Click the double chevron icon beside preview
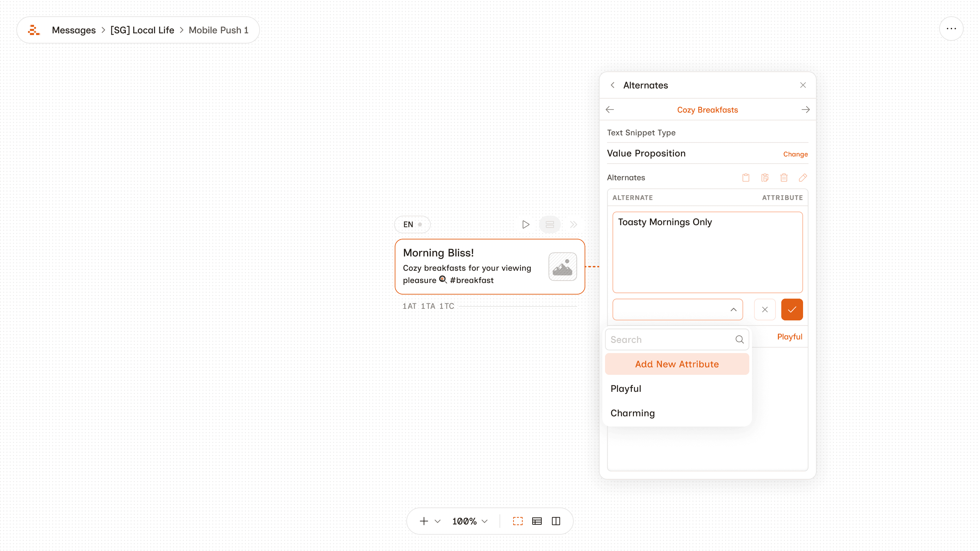 tap(573, 224)
